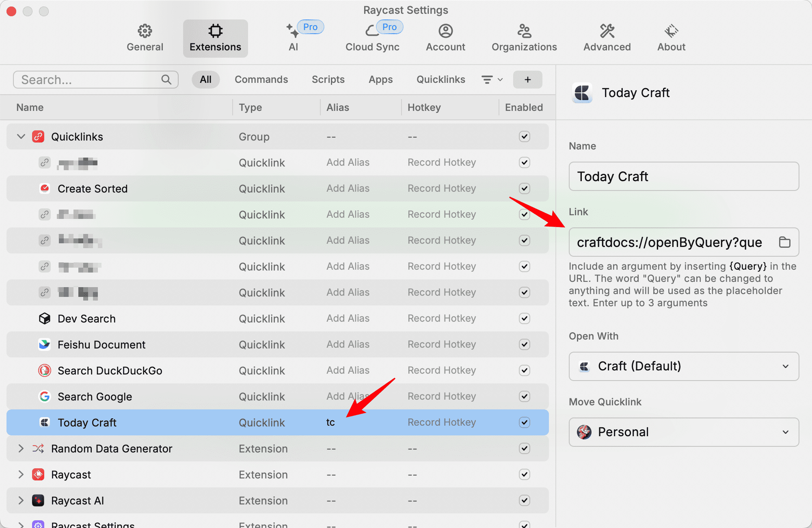The height and width of the screenshot is (528, 812).
Task: Click the Feishu Document icon
Action: (45, 344)
